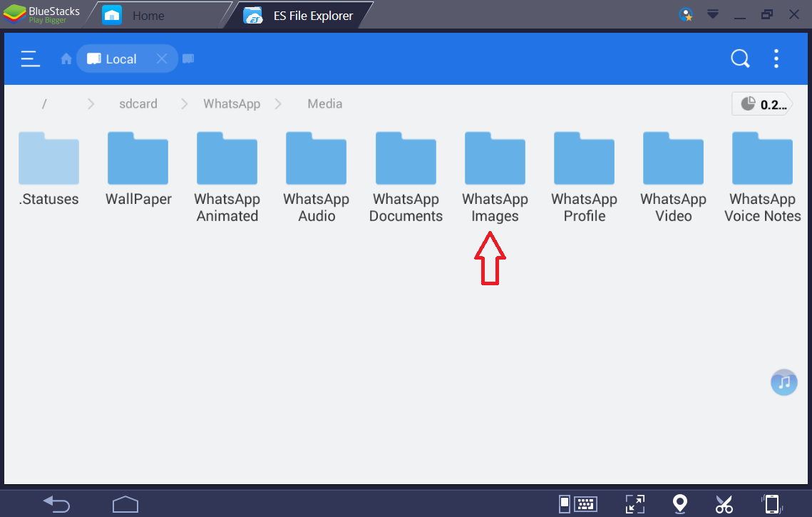Open the WallPaper folder
The image size is (812, 517).
pyautogui.click(x=138, y=170)
